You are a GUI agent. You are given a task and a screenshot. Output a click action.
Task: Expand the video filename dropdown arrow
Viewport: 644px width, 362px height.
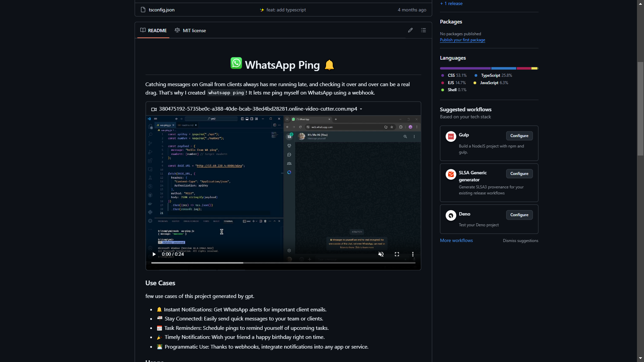[x=361, y=109]
